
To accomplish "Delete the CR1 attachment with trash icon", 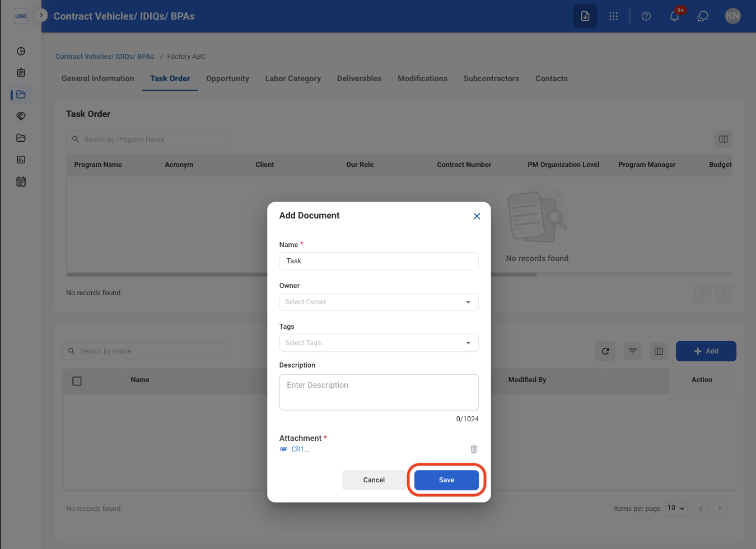I will (474, 449).
